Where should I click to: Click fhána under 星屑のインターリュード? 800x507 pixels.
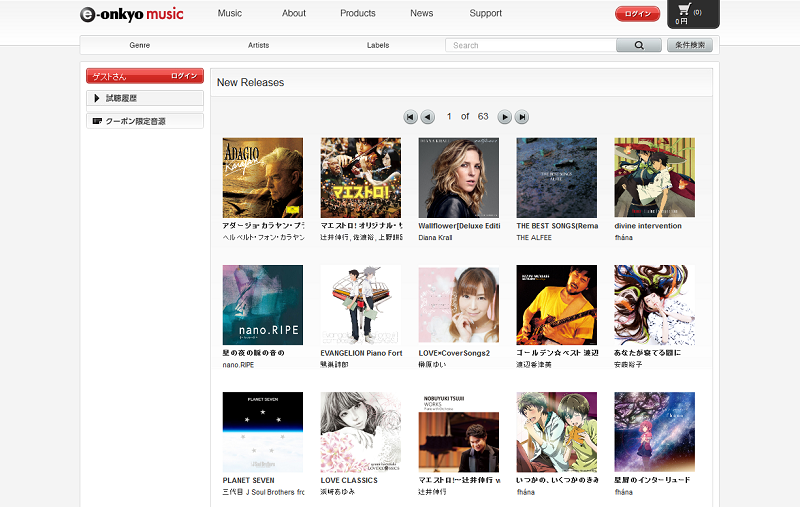pos(623,492)
